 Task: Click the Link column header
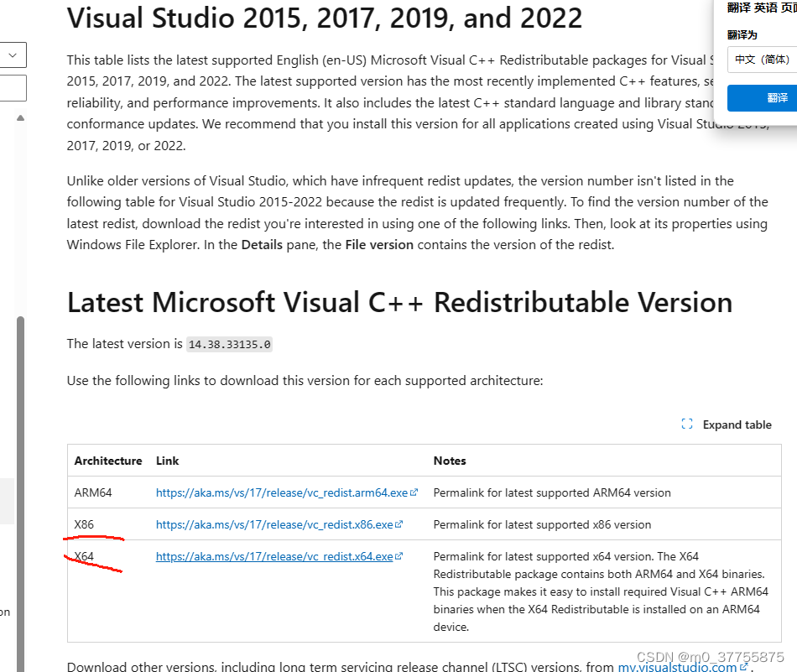(x=167, y=461)
